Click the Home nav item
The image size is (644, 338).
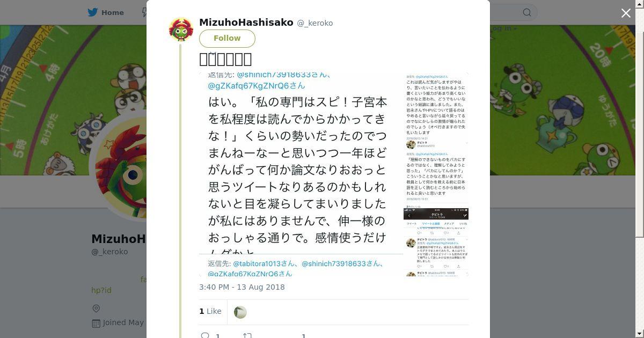(x=106, y=12)
